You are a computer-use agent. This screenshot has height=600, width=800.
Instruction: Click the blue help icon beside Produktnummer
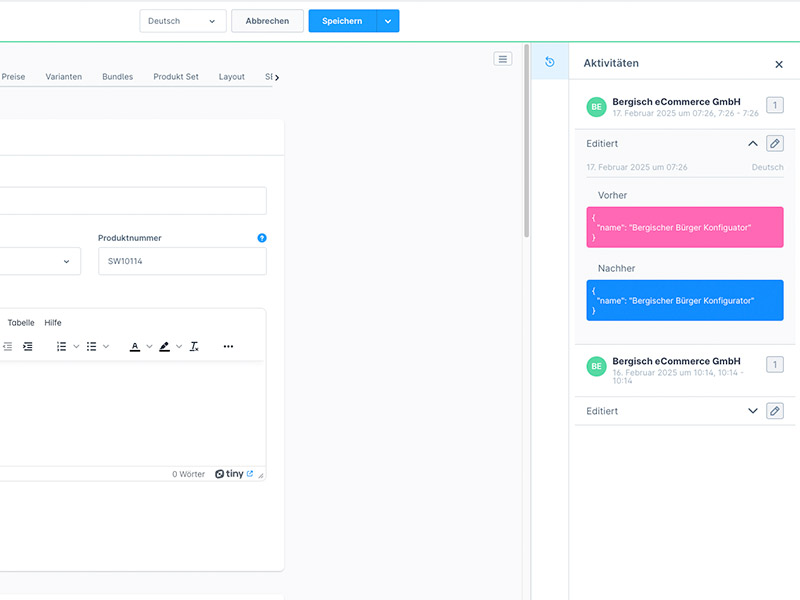point(262,238)
